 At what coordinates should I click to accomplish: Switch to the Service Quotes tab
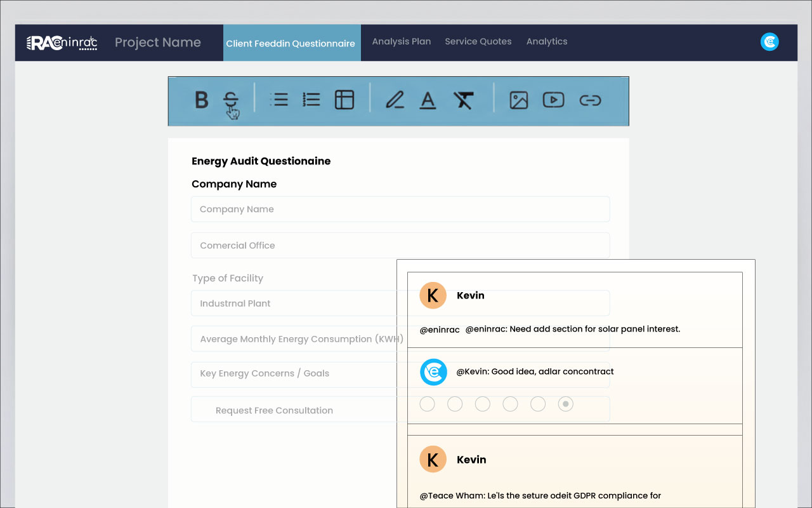[478, 42]
